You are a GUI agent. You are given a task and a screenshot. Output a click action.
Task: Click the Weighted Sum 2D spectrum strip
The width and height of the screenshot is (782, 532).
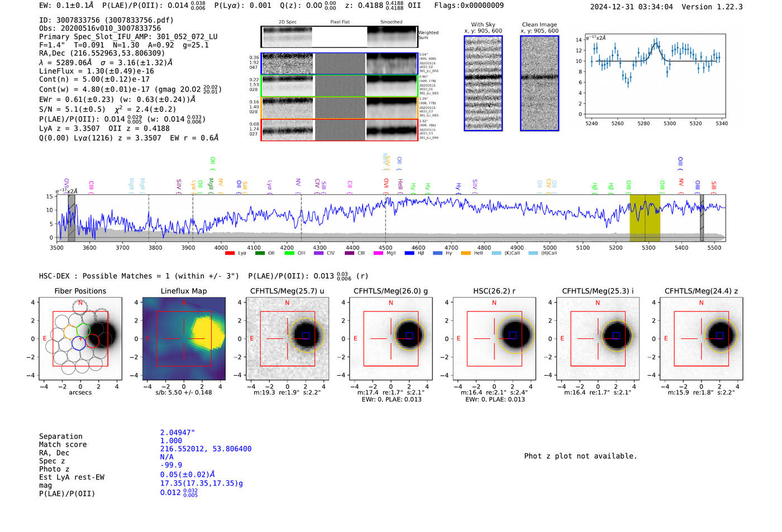pos(339,37)
